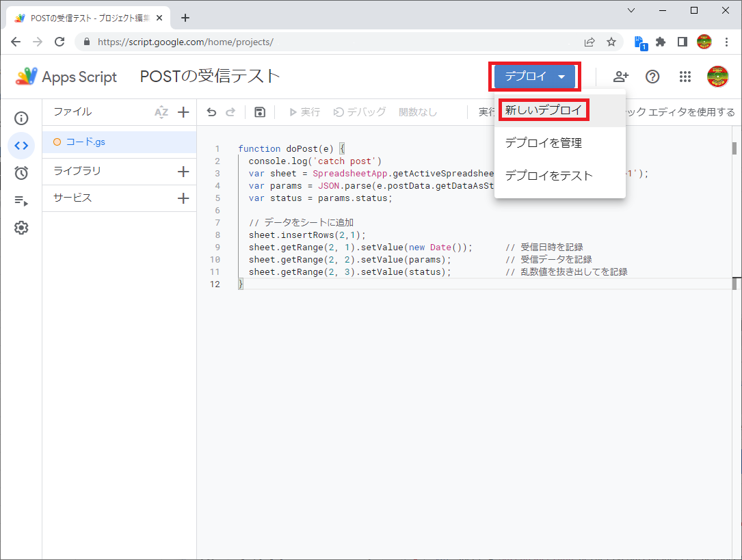Open the Google apps grid launcher
This screenshot has width=742, height=560.
685,77
